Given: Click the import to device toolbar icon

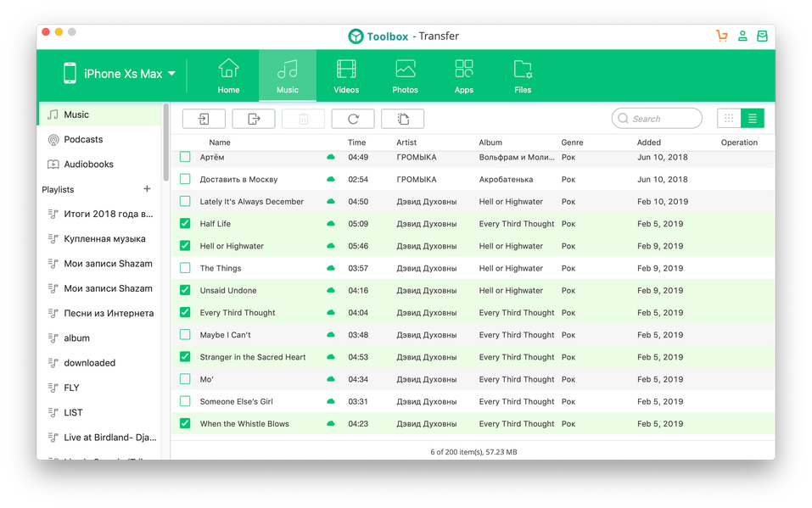Looking at the screenshot, I should coord(204,119).
